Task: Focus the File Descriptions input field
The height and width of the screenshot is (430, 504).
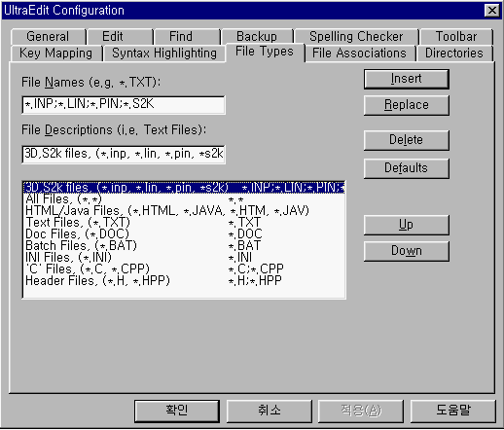Action: pos(124,155)
